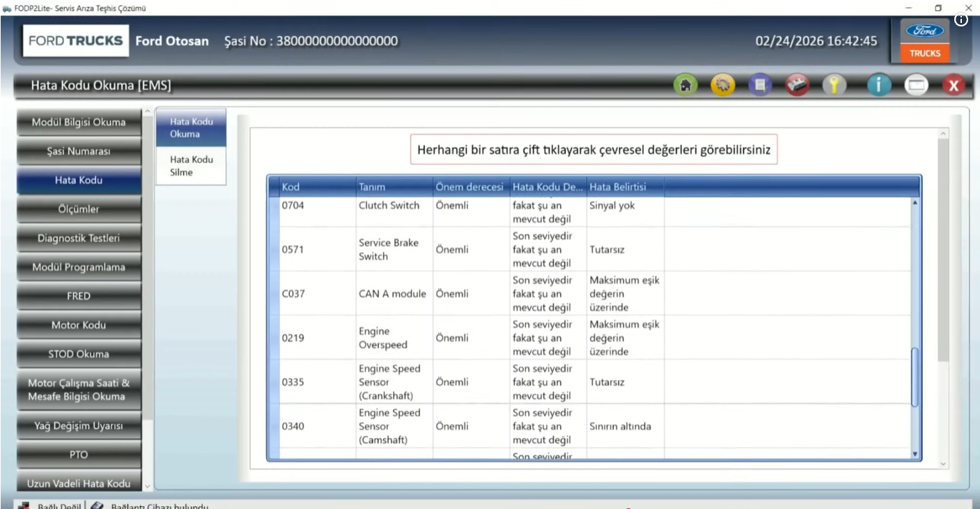This screenshot has height=509, width=980.
Task: Click the red X exit icon
Action: [954, 85]
